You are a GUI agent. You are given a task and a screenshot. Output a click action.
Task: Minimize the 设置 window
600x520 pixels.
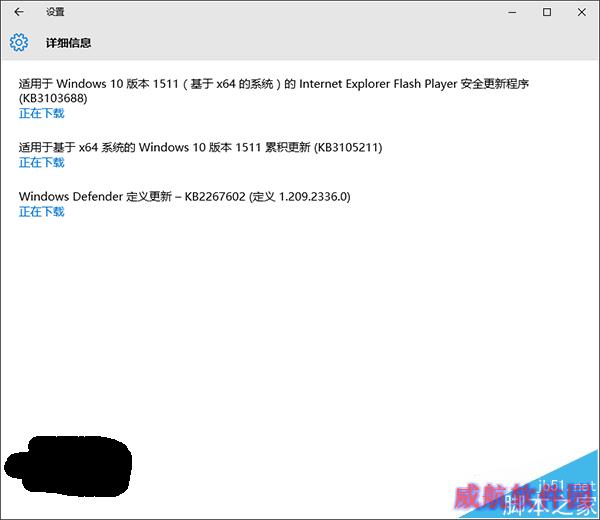[x=512, y=12]
